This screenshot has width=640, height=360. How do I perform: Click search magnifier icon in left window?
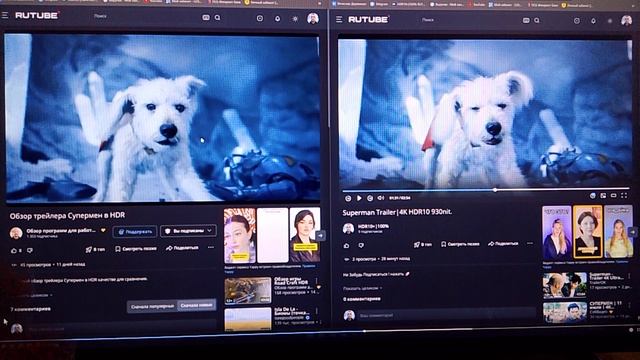(218, 18)
